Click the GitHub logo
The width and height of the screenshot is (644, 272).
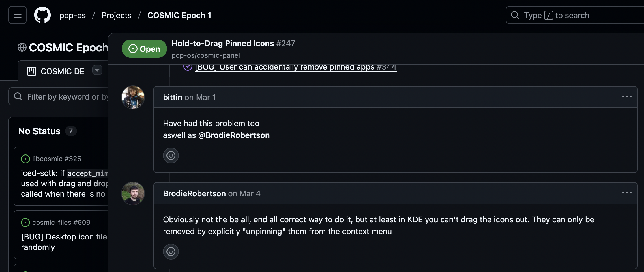(x=42, y=15)
